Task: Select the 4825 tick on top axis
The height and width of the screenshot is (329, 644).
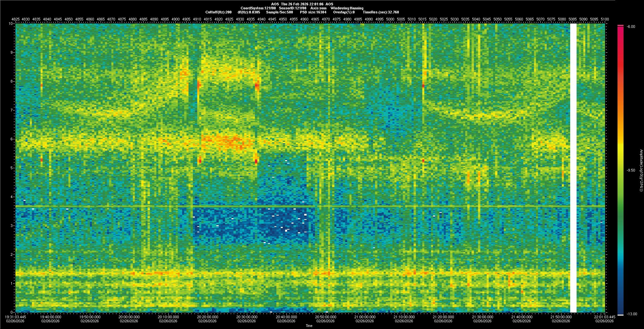Action: [x=15, y=19]
